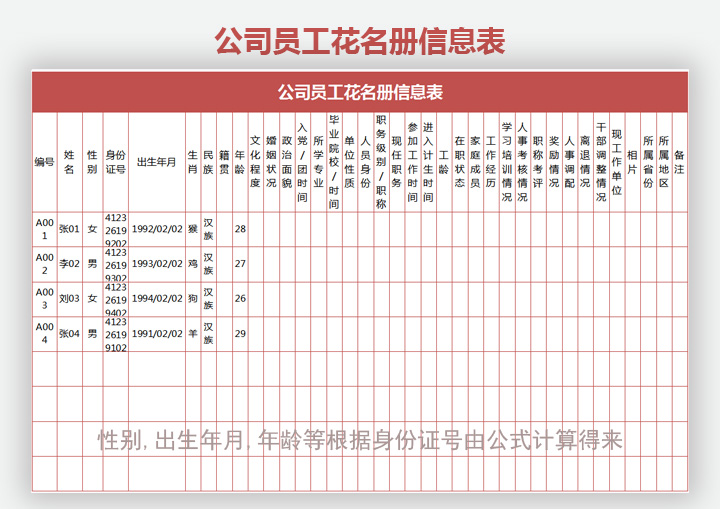Click the 民族 column header

pos(208,162)
